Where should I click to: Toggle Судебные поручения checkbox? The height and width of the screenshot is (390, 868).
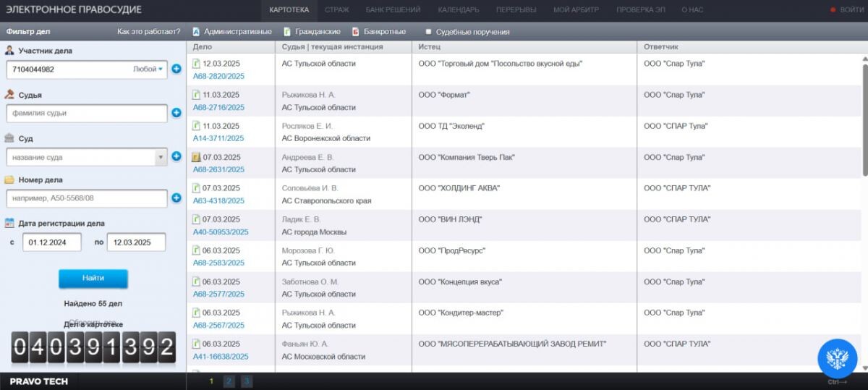[429, 32]
